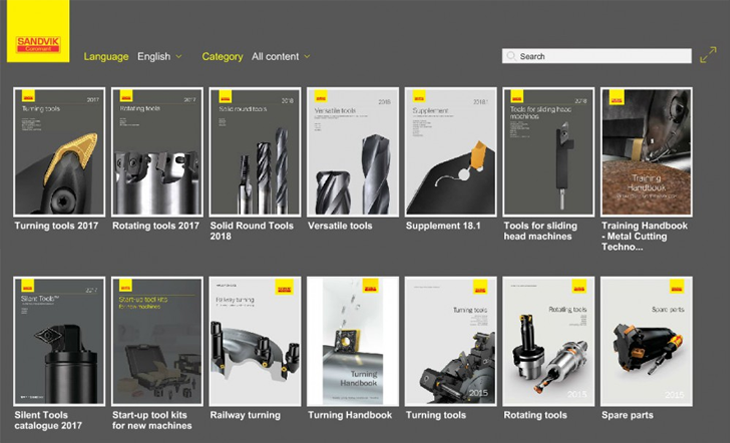The image size is (730, 443).
Task: Click the fullscreen expand arrows icon
Action: tap(708, 55)
